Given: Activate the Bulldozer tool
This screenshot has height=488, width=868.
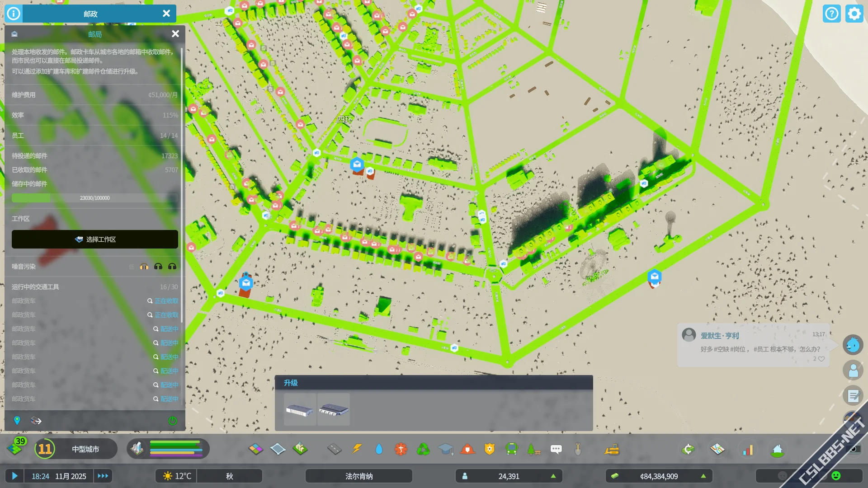Looking at the screenshot, I should click(x=612, y=449).
